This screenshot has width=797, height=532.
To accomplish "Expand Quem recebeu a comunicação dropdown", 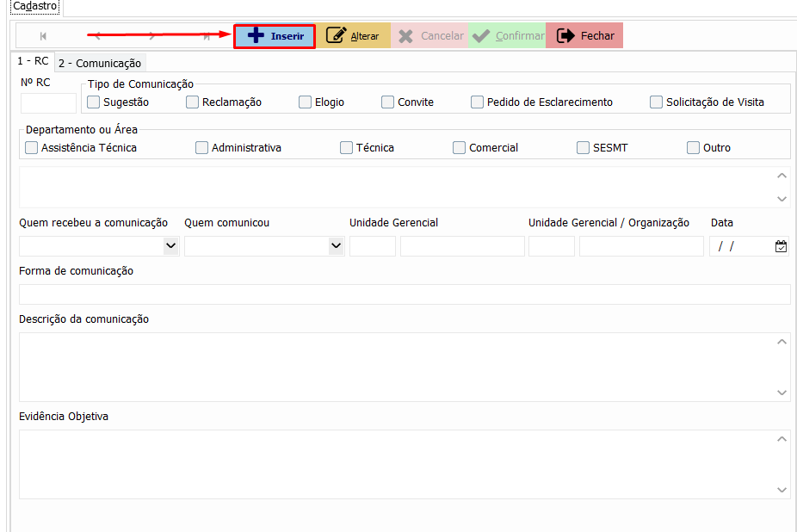I will pyautogui.click(x=170, y=246).
